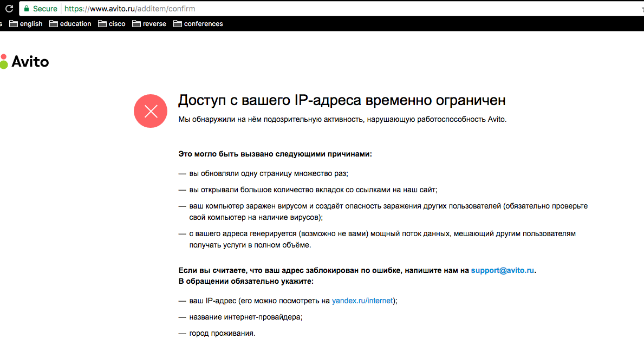Click the word 'Secure' in address bar

(x=45, y=9)
